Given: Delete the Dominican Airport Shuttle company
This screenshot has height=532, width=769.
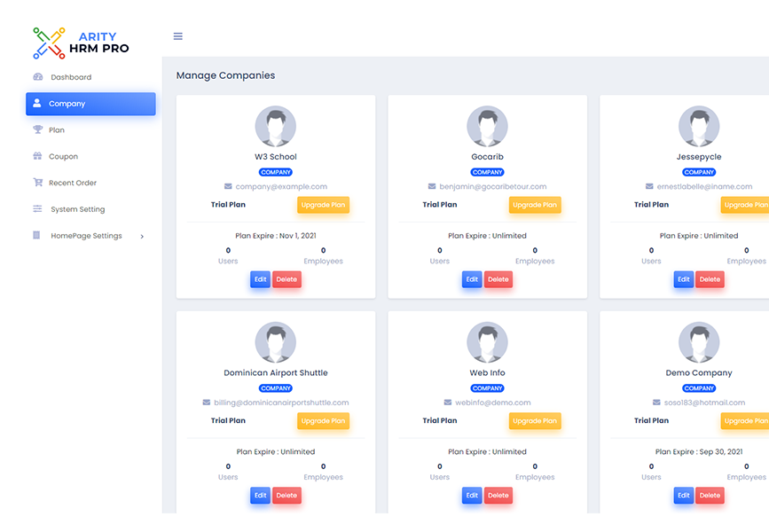Looking at the screenshot, I should [286, 496].
